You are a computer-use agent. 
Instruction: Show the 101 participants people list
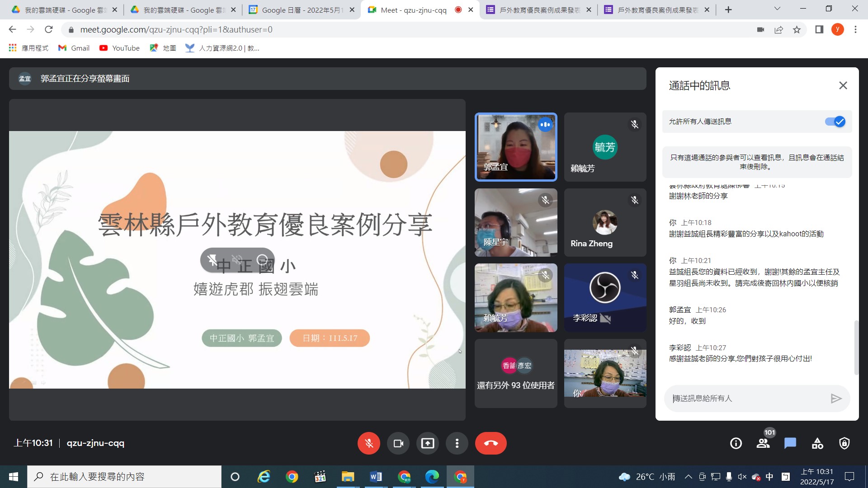(x=764, y=443)
